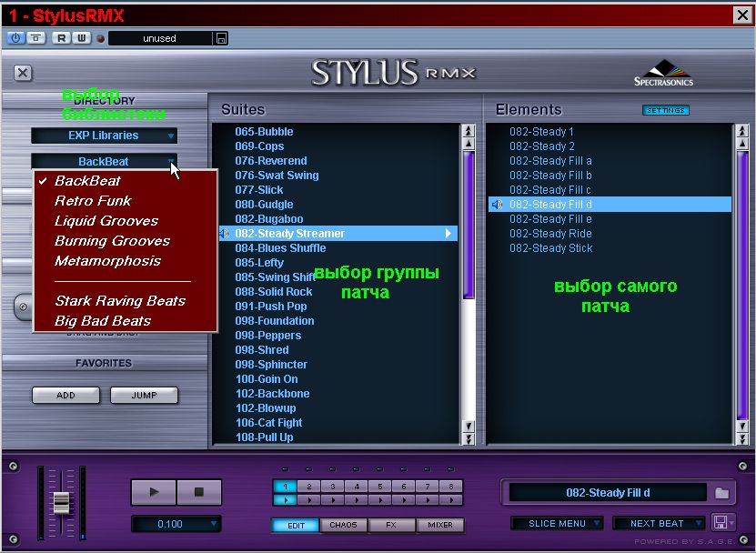The image size is (756, 553).
Task: Select part 5 button
Action: point(380,487)
